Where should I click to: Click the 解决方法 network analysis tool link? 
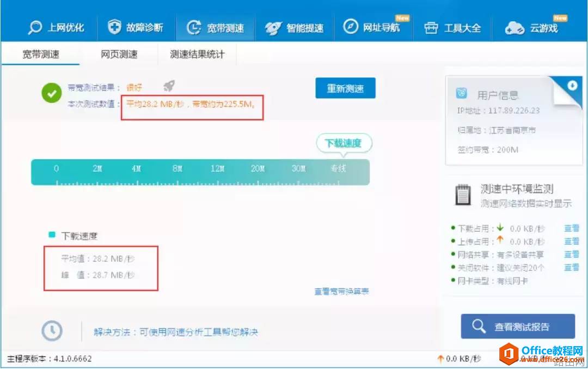tap(176, 332)
